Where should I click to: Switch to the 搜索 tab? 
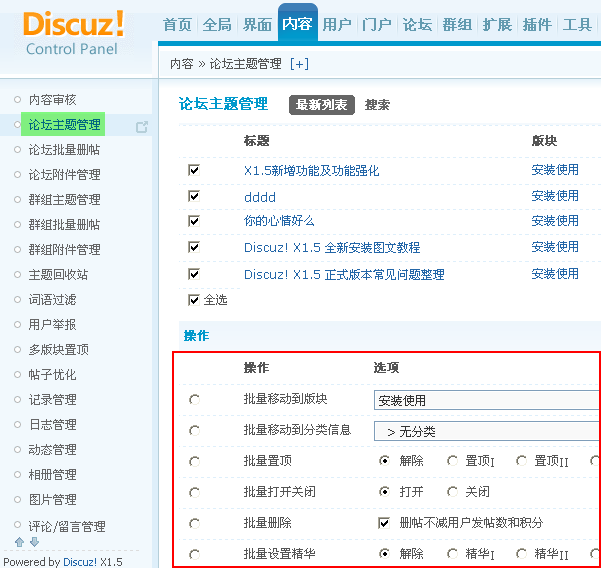coord(377,105)
